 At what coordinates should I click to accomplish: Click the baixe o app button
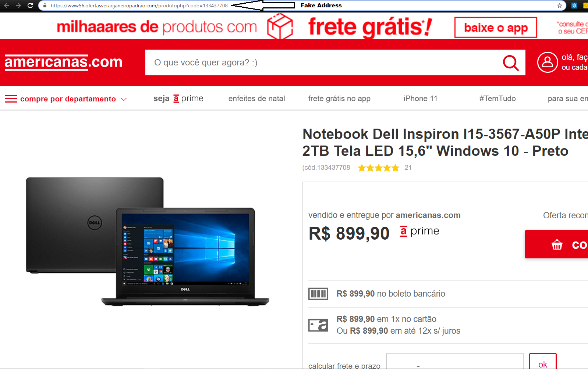tap(496, 28)
